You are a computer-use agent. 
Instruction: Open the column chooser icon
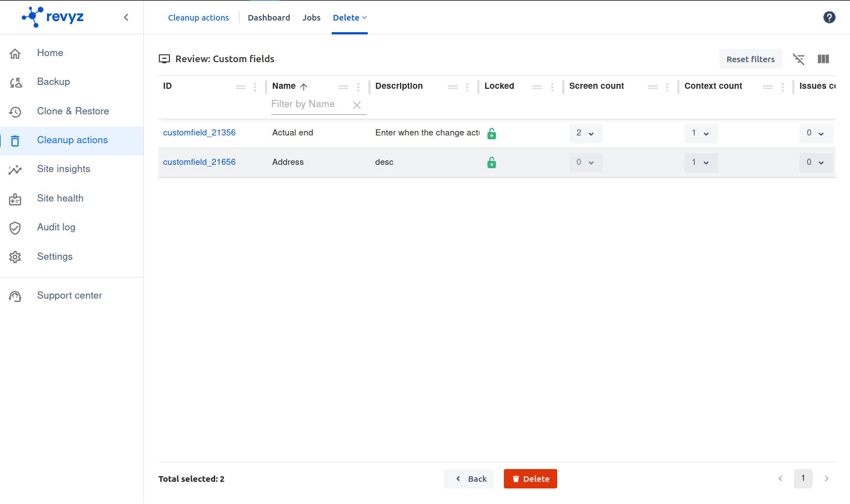(x=823, y=59)
